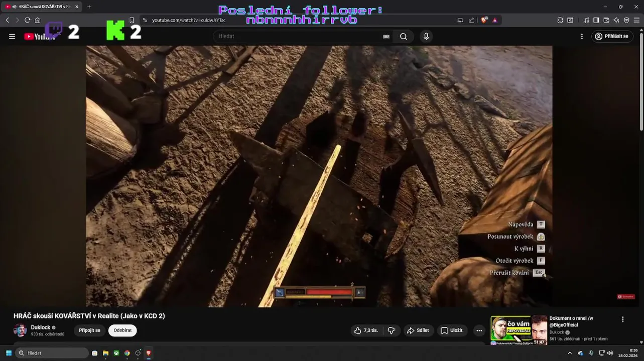Open Xbox app from the taskbar

(116, 353)
